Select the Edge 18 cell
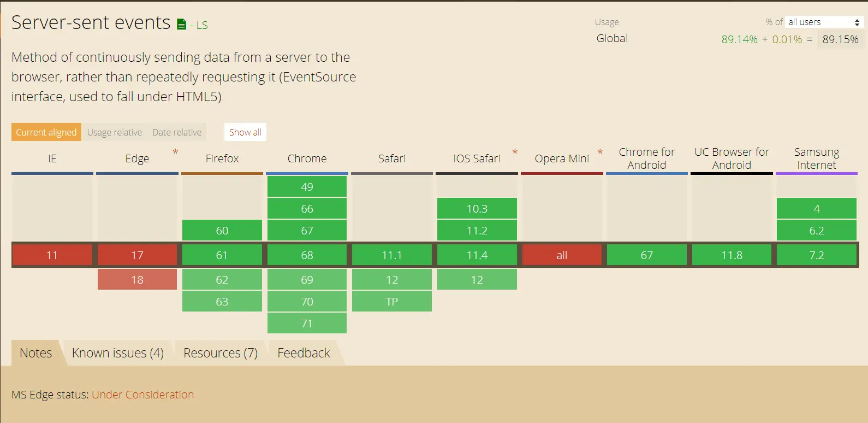This screenshot has height=423, width=868. click(137, 280)
